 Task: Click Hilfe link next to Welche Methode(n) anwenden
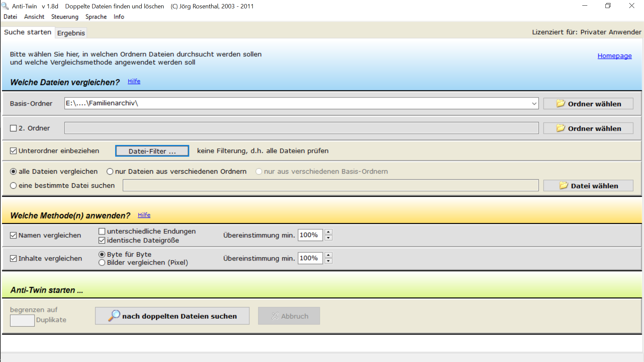[144, 215]
